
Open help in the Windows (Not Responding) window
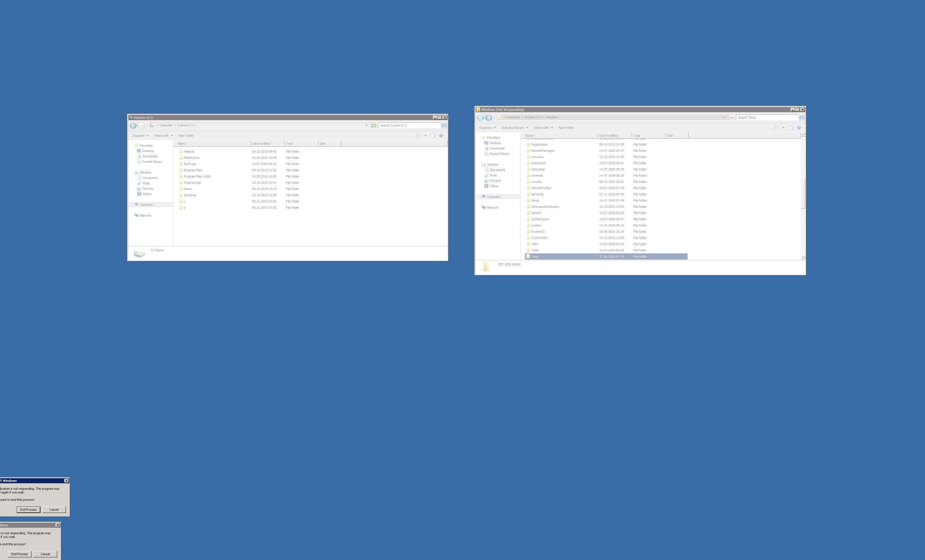click(799, 128)
